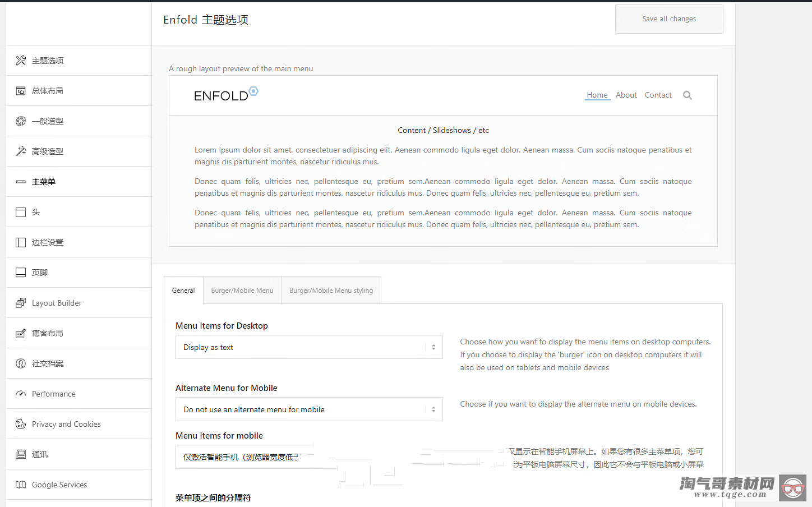812x507 pixels.
Task: Click the Performance gauge icon
Action: (x=21, y=394)
